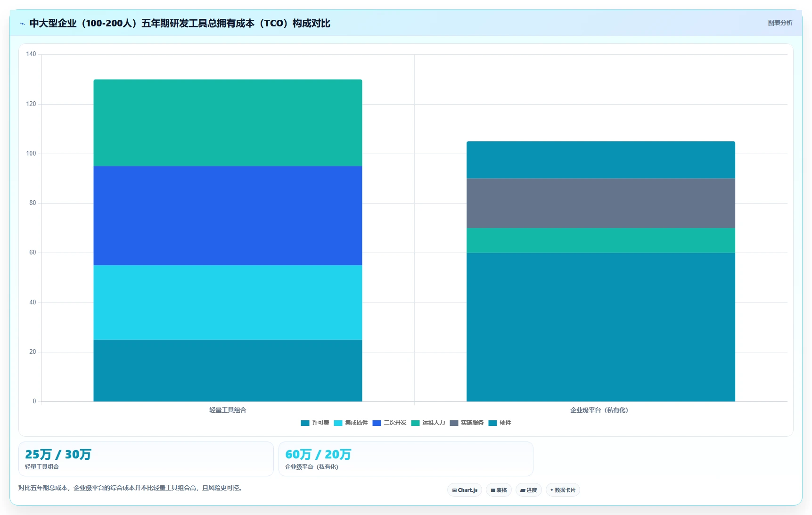Viewport: 812px width, 515px height.
Task: Click the 60万 / 20万 stat card
Action: 406,459
